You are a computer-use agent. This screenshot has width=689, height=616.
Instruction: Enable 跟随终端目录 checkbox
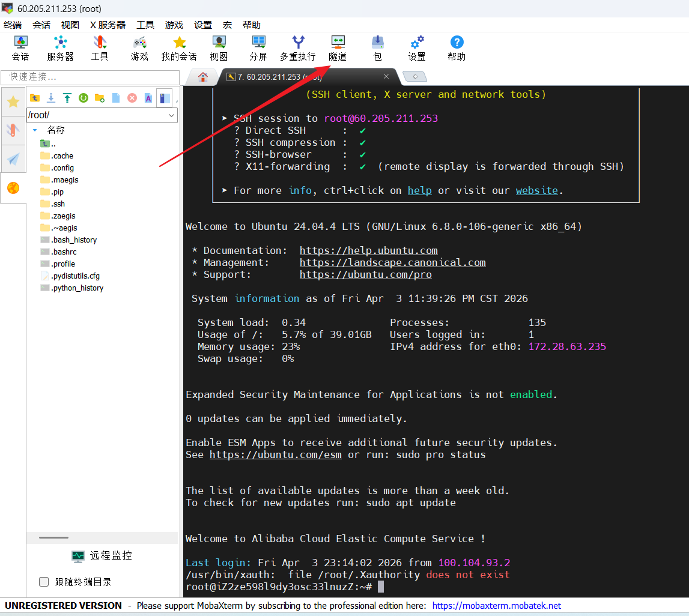click(x=44, y=582)
